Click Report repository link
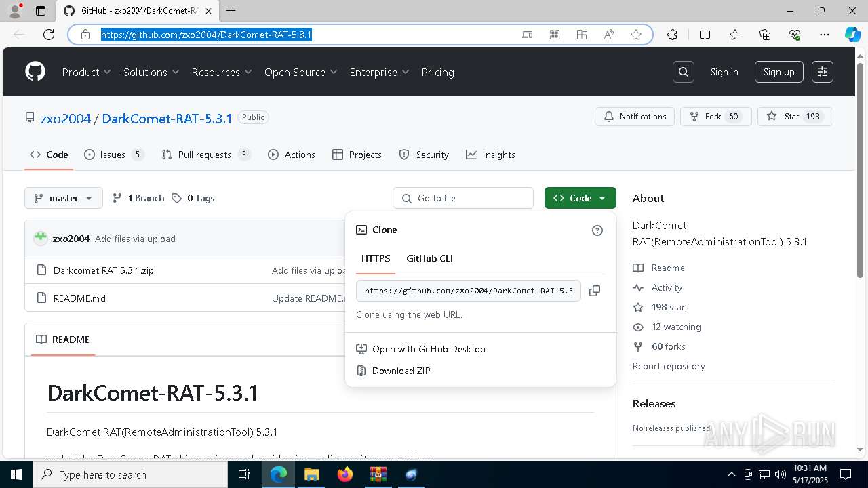868x488 pixels. pyautogui.click(x=669, y=366)
